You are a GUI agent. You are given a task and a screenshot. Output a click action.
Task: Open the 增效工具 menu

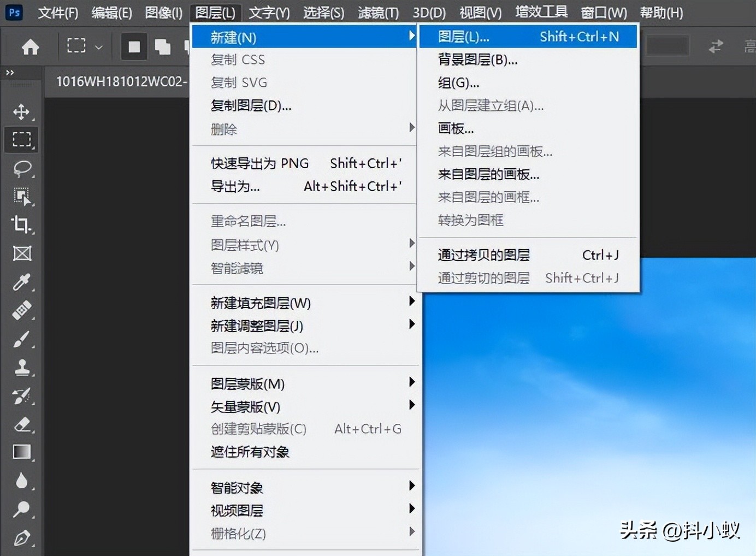click(541, 12)
